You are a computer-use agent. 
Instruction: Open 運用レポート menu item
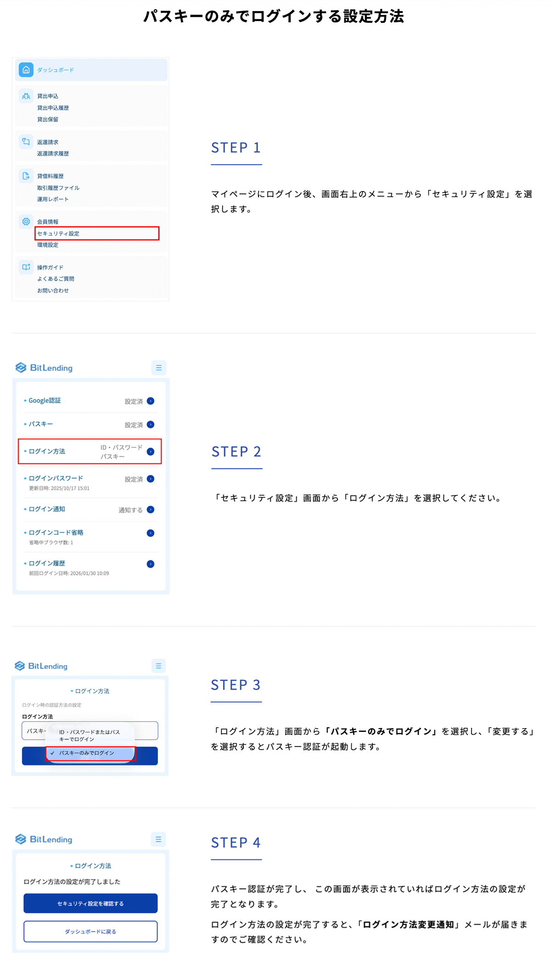(x=53, y=199)
